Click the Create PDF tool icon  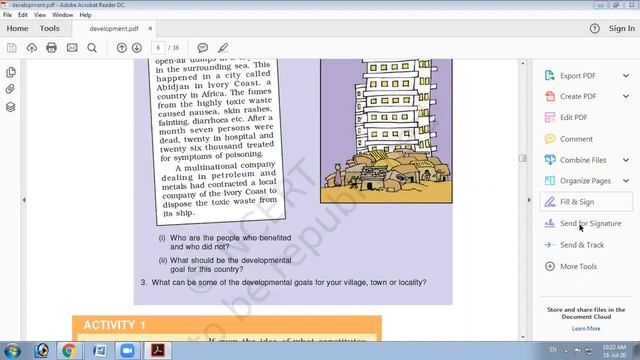coord(550,96)
